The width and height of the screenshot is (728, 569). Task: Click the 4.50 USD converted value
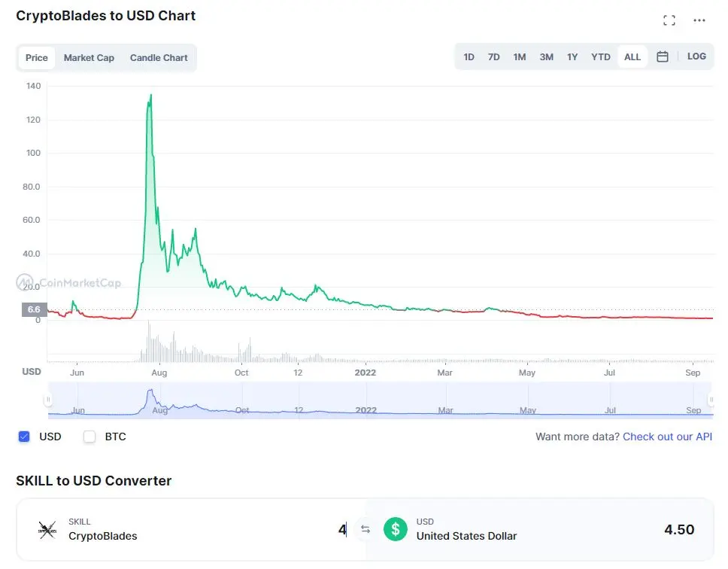(x=679, y=529)
